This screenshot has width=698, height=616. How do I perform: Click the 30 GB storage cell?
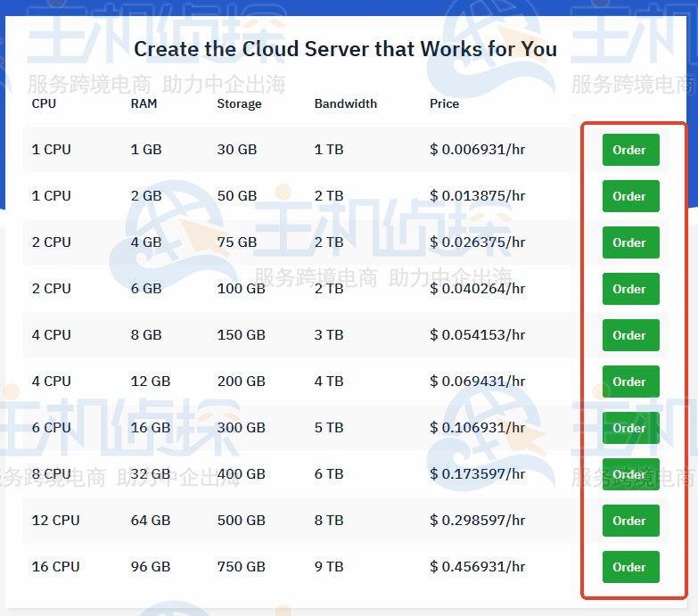point(237,150)
